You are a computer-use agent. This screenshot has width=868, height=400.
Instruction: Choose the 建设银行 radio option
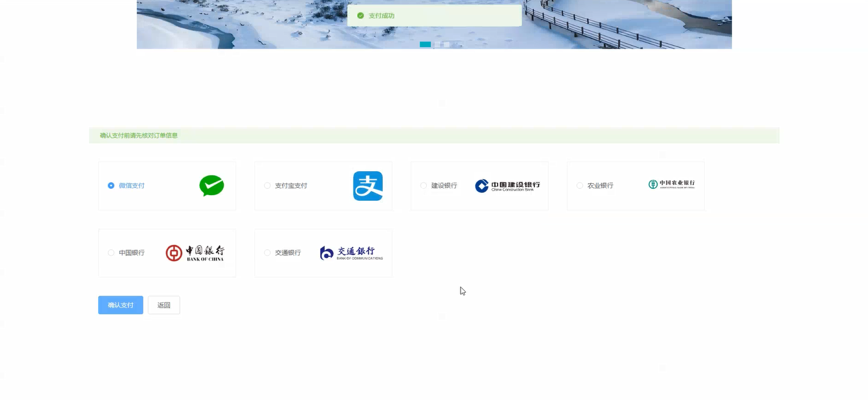click(x=423, y=185)
